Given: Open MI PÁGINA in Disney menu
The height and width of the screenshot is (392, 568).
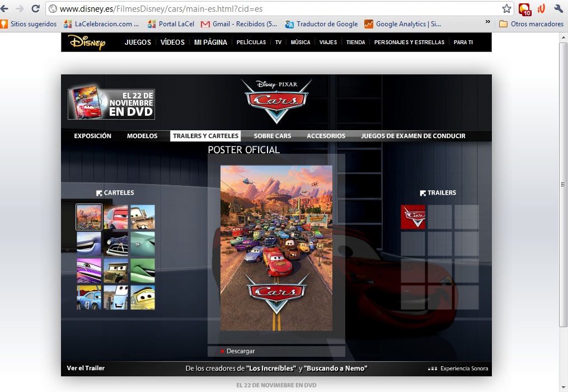Looking at the screenshot, I should click(210, 42).
